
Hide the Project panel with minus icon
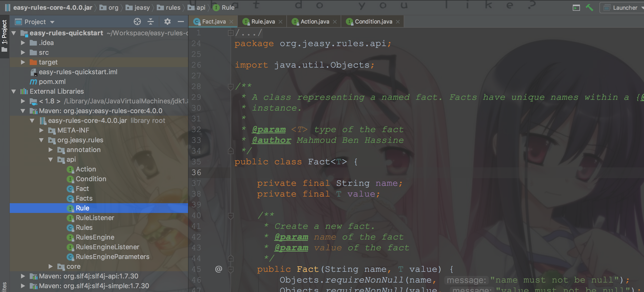[181, 22]
